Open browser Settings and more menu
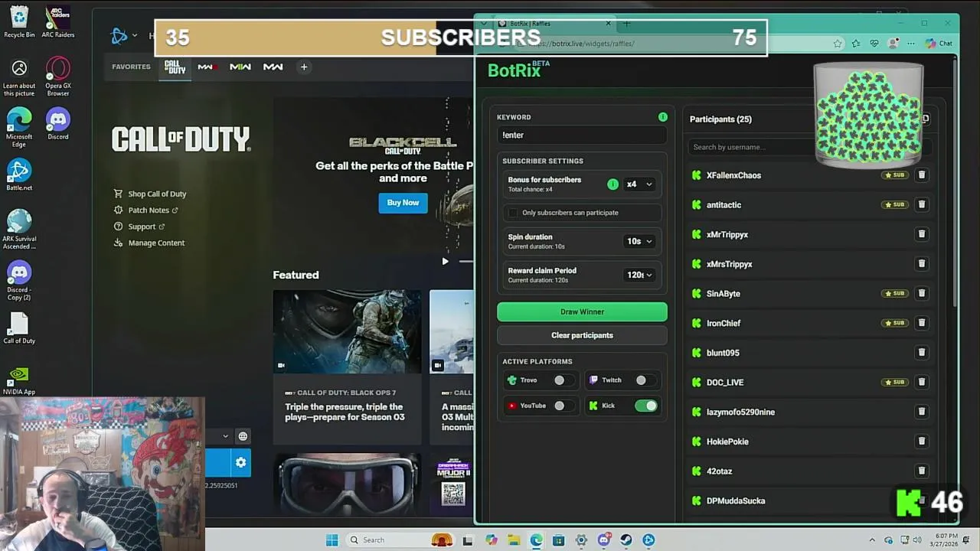This screenshot has width=980, height=551. pyautogui.click(x=910, y=44)
